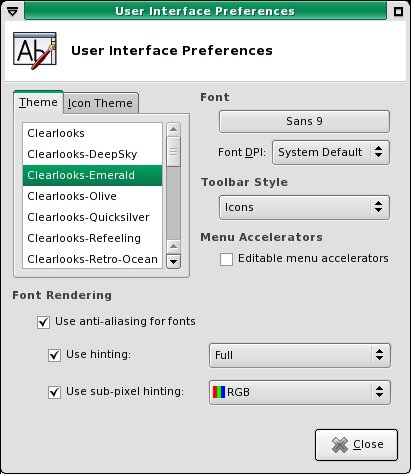This screenshot has width=411, height=474.
Task: Click the User Interface Preferences header icon
Action: [x=35, y=51]
